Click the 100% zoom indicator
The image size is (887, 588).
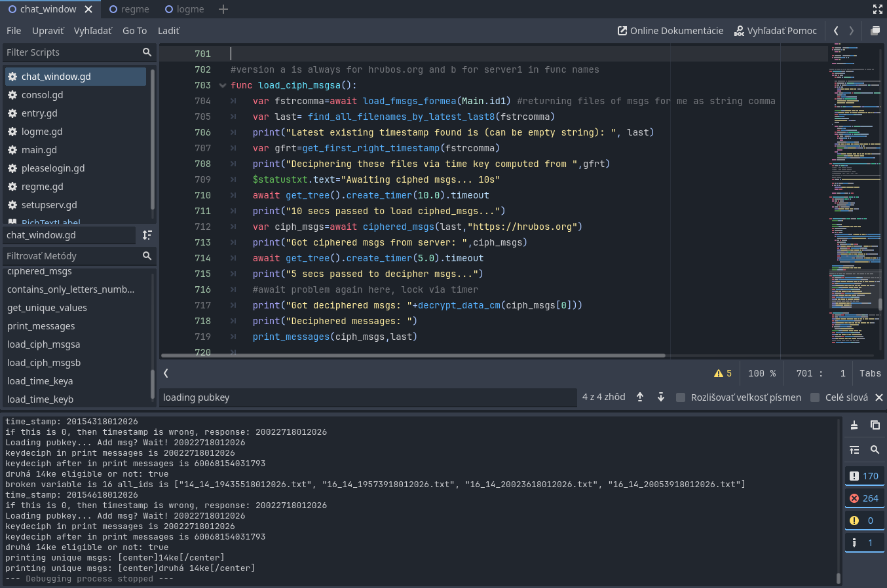761,373
